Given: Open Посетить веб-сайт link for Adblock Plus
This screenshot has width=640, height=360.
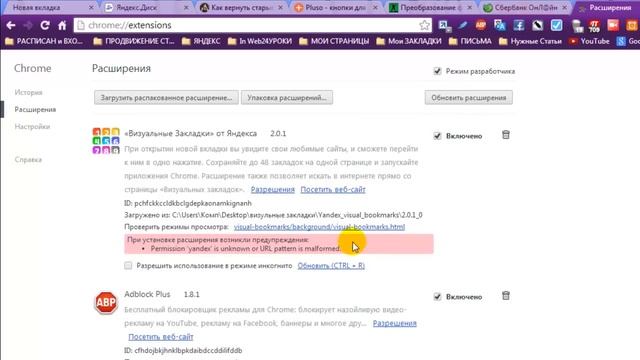Looking at the screenshot, I should click(161, 337).
